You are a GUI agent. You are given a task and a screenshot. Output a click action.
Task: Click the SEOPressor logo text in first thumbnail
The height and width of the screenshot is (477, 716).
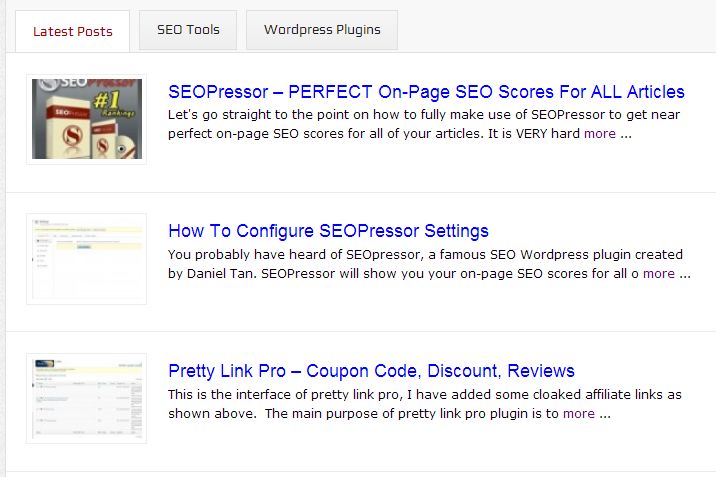tap(68, 89)
